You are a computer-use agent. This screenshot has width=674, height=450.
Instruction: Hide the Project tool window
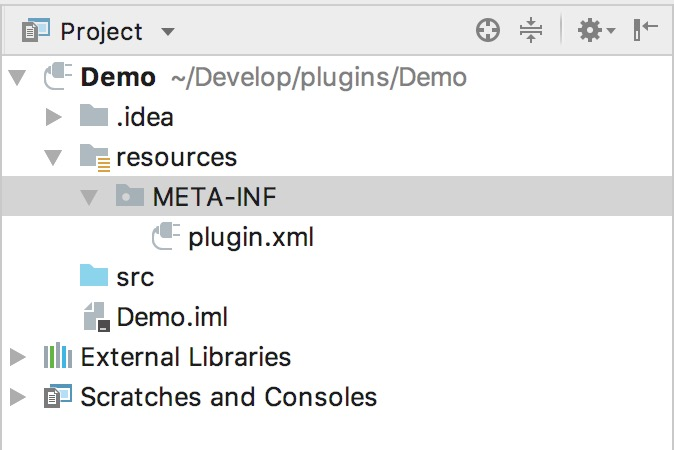pos(646,30)
